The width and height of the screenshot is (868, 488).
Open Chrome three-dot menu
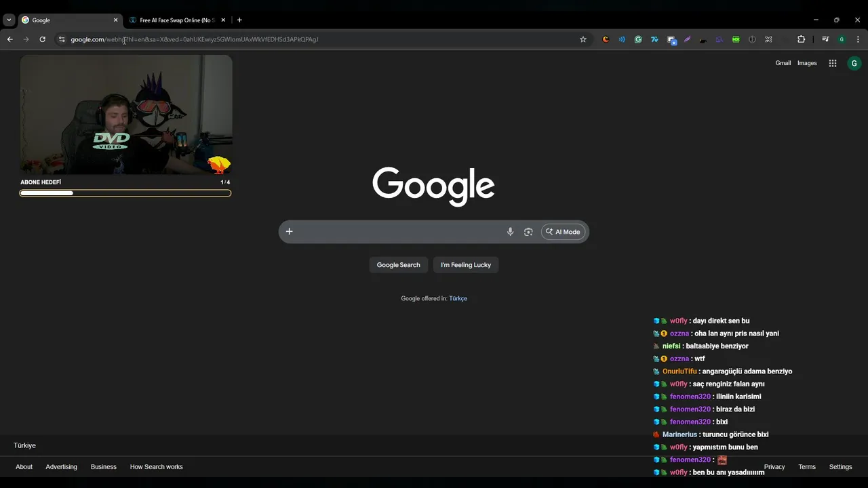click(x=858, y=39)
